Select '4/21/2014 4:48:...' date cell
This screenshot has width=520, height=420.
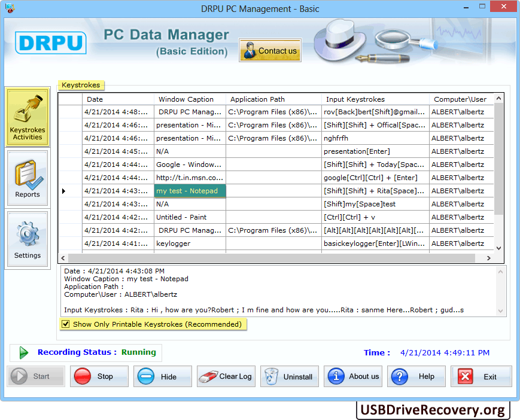118,112
